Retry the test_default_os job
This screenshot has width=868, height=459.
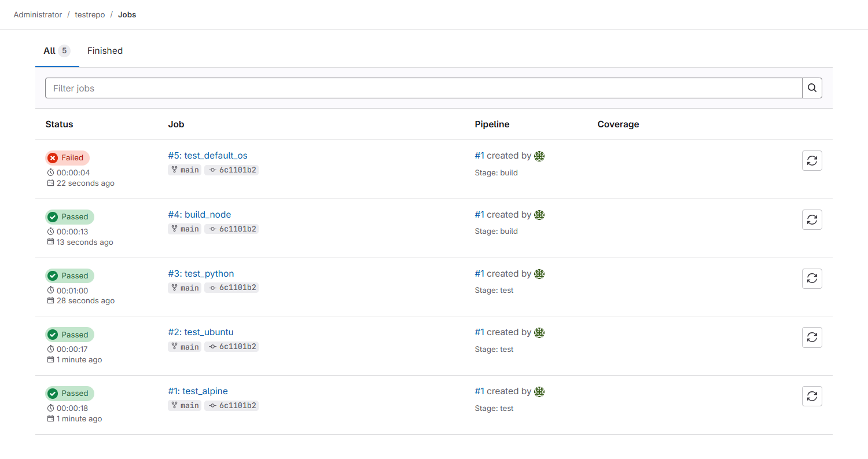pyautogui.click(x=812, y=161)
